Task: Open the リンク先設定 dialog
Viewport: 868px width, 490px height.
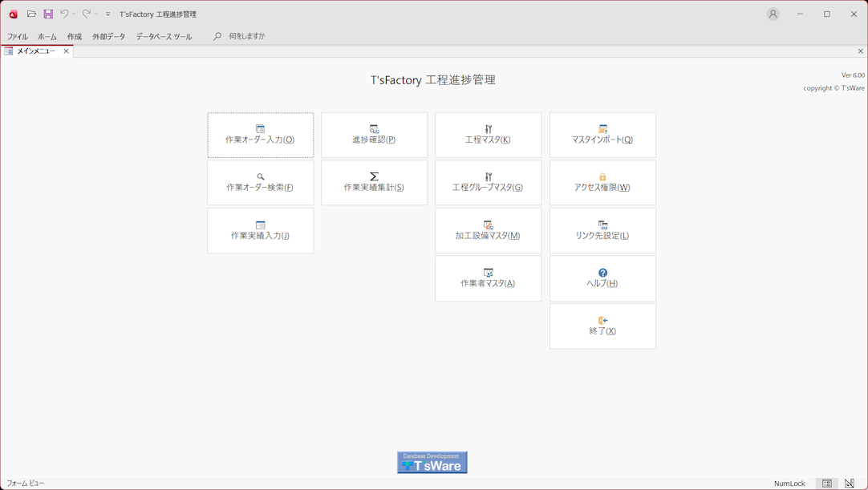Action: [602, 231]
